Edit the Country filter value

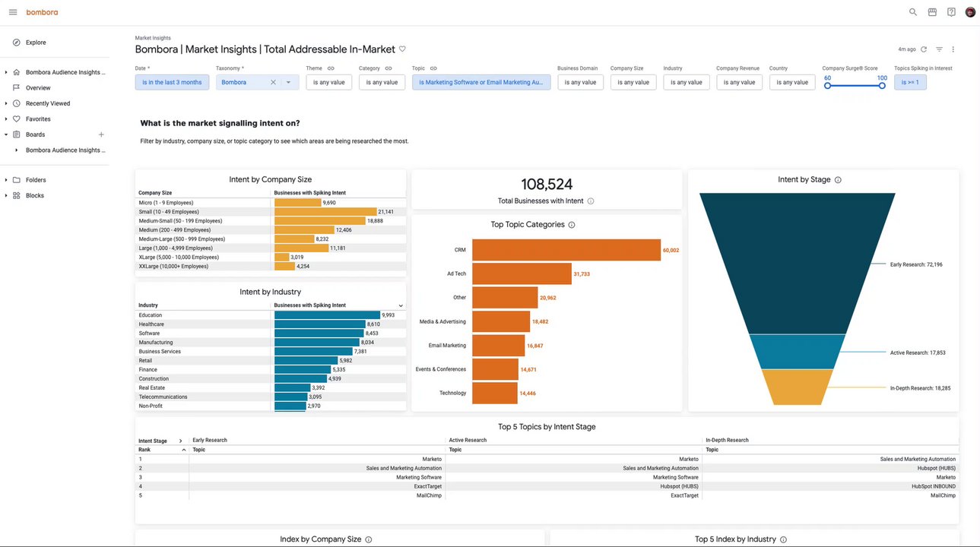[792, 82]
